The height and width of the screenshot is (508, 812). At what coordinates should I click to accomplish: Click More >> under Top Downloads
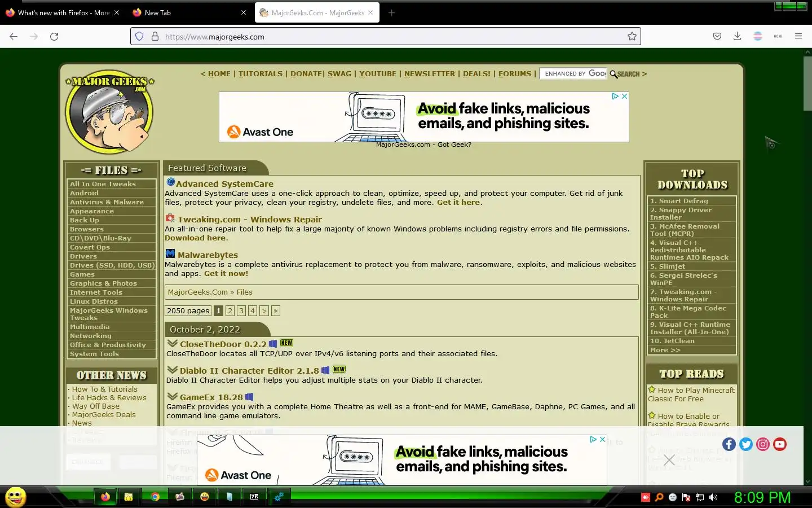pyautogui.click(x=665, y=350)
